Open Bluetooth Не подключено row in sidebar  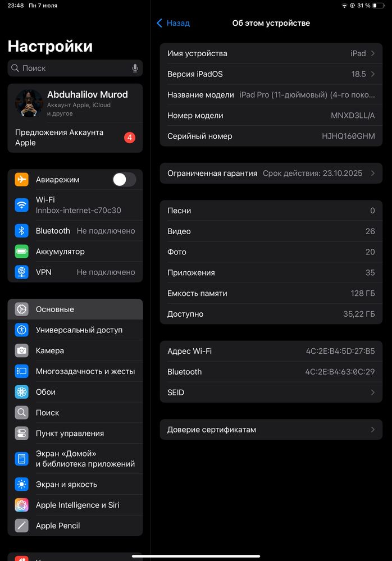point(75,231)
